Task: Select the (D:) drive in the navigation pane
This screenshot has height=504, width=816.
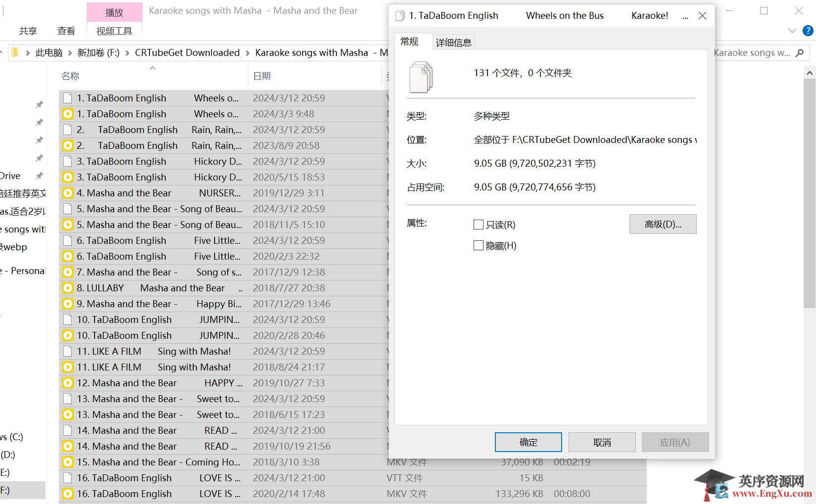Action: tap(8, 455)
